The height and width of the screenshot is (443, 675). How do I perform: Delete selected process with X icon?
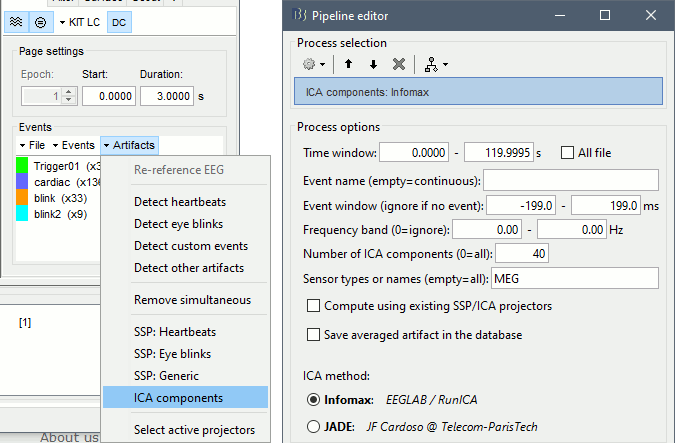(x=398, y=64)
